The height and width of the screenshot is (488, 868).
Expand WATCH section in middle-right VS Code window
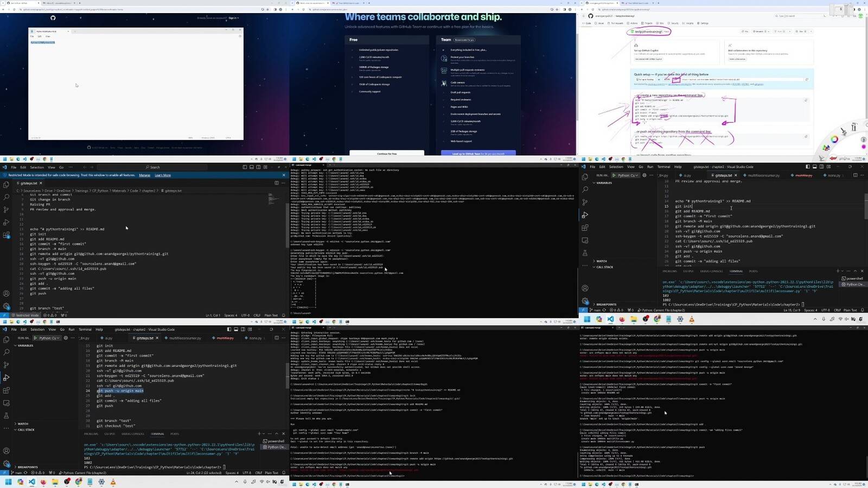[601, 261]
